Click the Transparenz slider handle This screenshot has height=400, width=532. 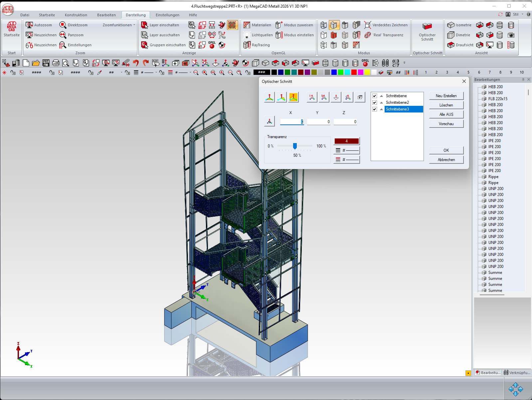[x=295, y=146]
